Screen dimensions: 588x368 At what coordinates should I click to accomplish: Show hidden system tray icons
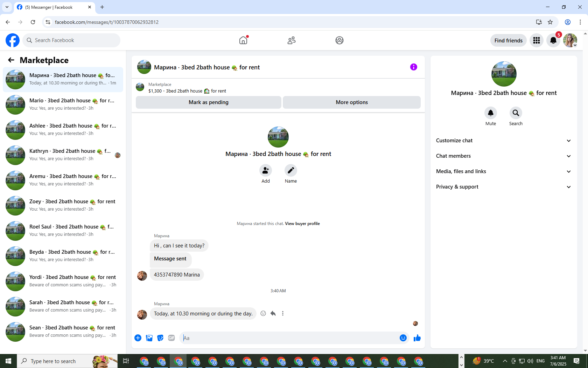click(505, 361)
